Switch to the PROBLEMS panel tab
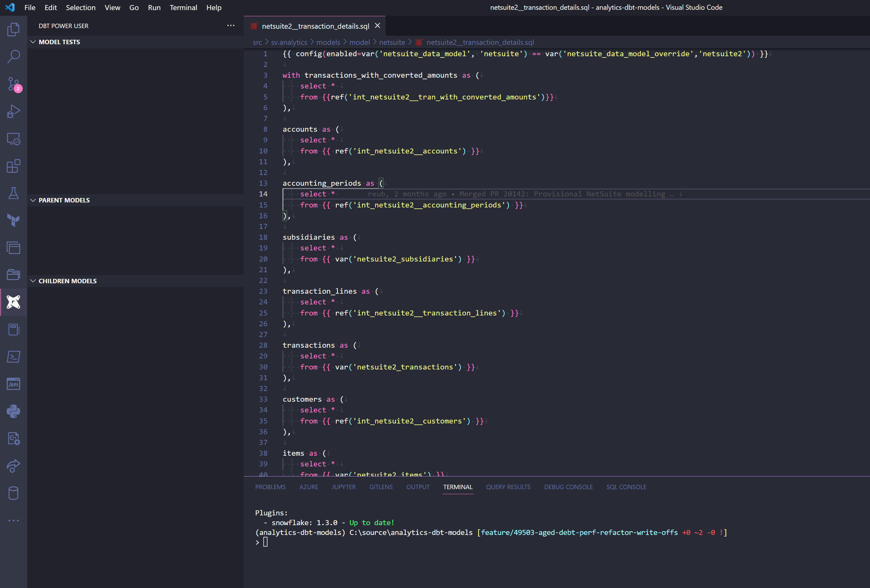 (270, 487)
